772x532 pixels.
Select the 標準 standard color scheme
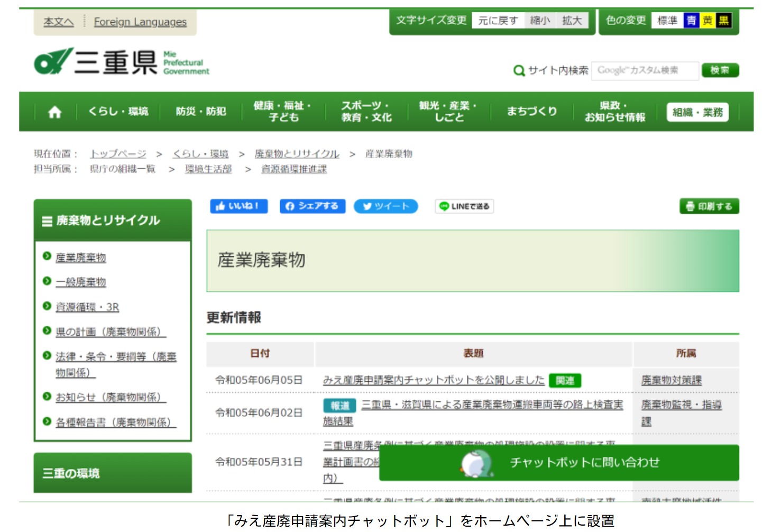click(x=667, y=21)
